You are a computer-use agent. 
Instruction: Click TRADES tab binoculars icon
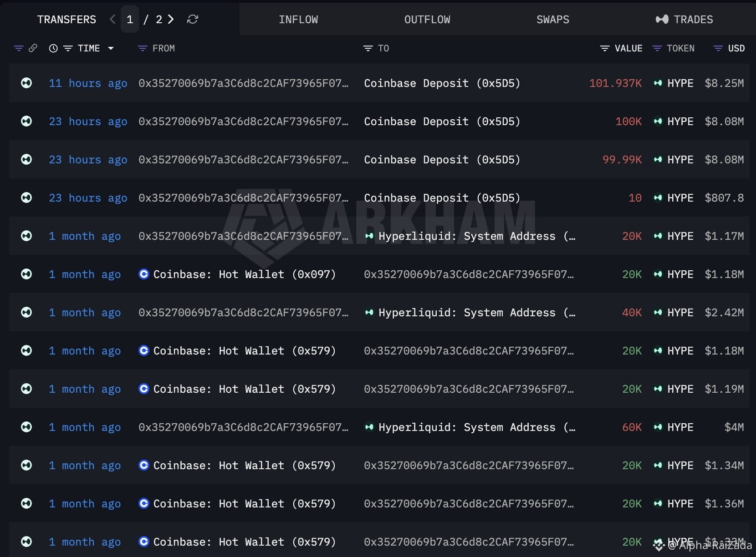click(662, 19)
